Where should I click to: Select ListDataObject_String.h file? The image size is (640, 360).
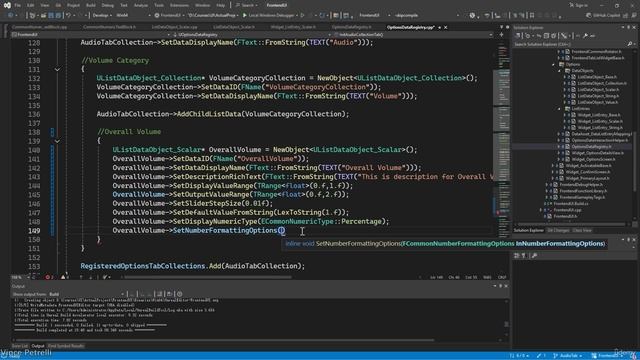click(x=598, y=96)
